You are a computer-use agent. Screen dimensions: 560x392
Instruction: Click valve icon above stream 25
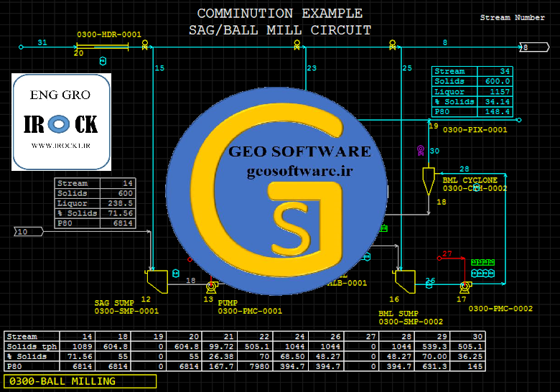tap(393, 45)
